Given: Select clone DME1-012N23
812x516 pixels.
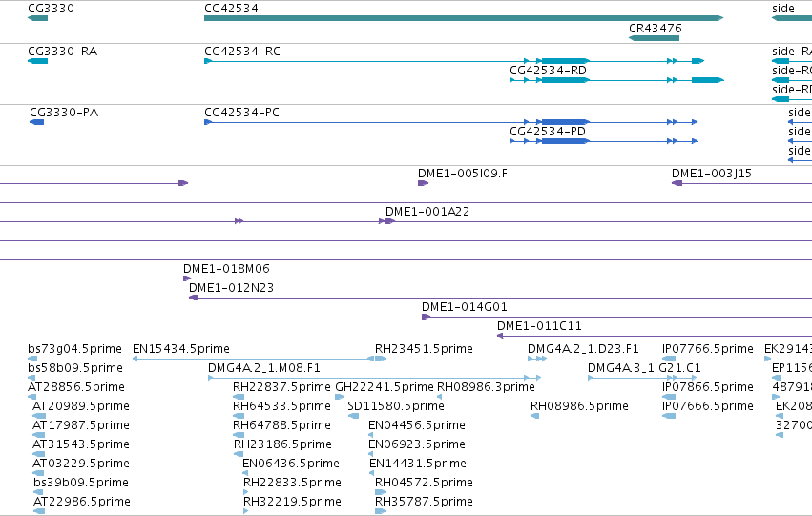Looking at the screenshot, I should pyautogui.click(x=500, y=299).
